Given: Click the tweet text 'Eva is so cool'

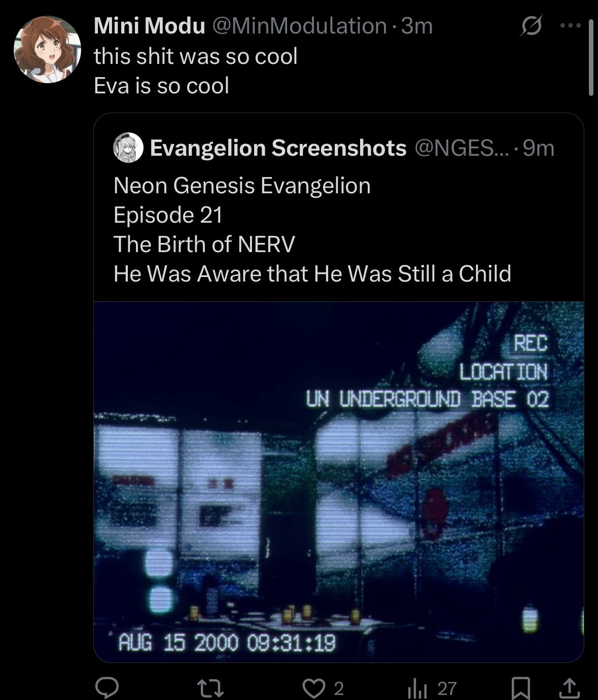Looking at the screenshot, I should 161,85.
